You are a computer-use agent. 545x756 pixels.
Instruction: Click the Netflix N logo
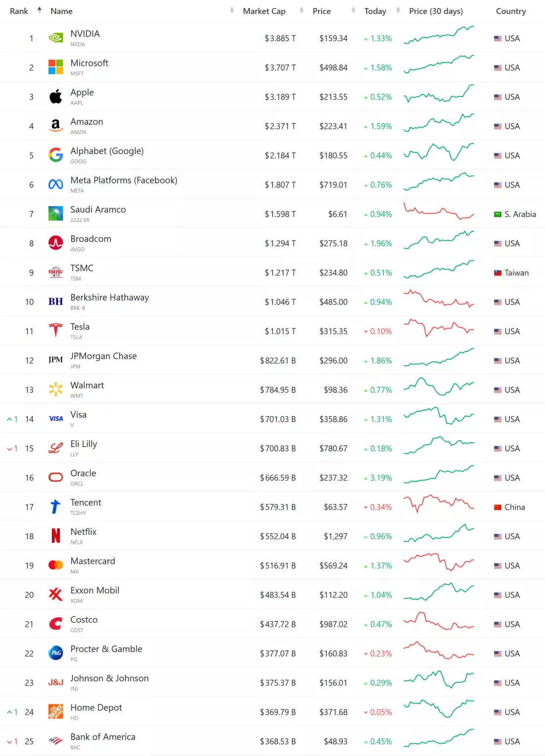(55, 536)
